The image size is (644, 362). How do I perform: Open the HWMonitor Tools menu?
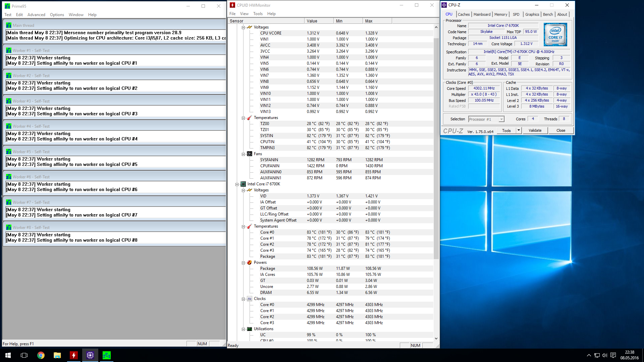point(258,14)
